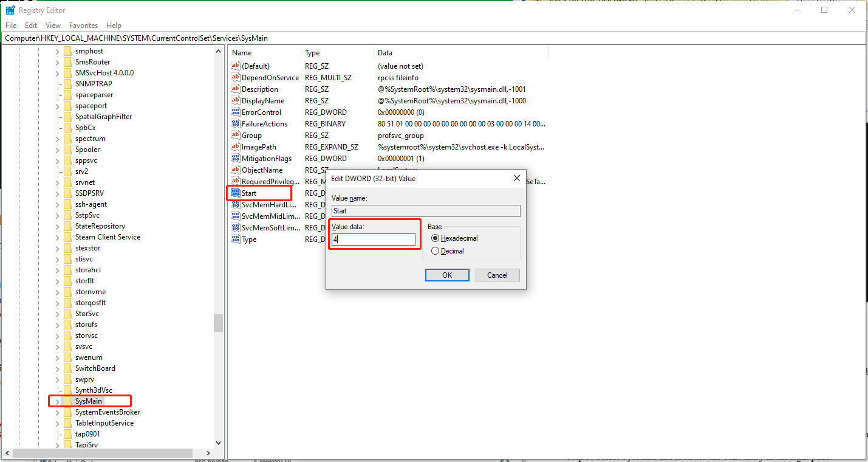Close the Edit DWORD dialog with X
Viewport: 868px width, 462px height.
[x=517, y=178]
